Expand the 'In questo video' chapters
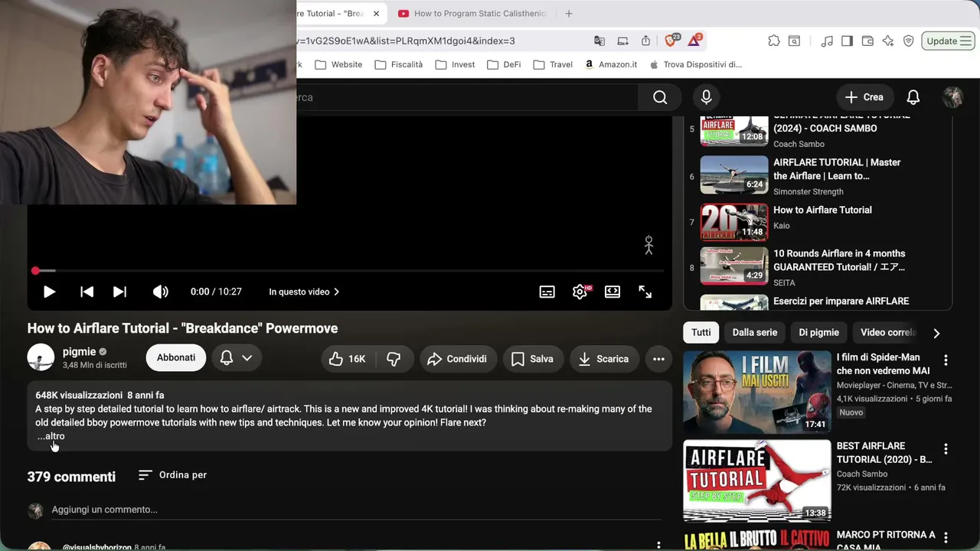980x551 pixels. [304, 292]
